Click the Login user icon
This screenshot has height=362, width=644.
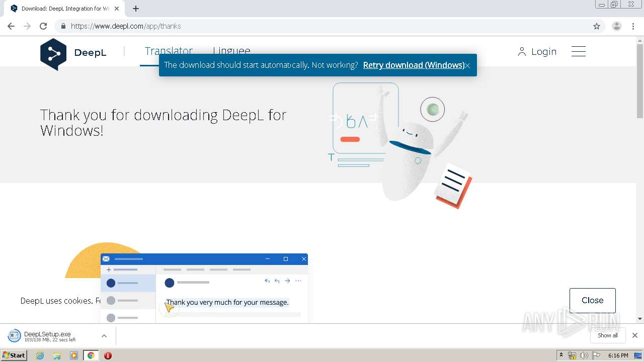[x=522, y=52]
